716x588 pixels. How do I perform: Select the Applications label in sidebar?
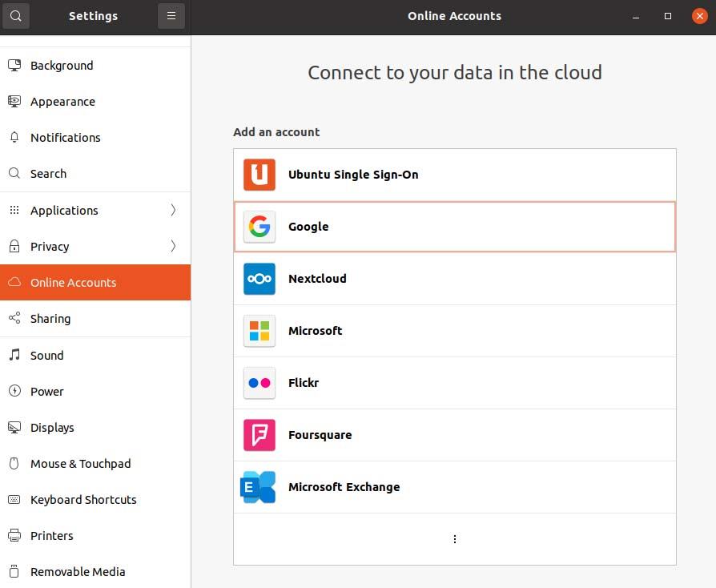(64, 211)
